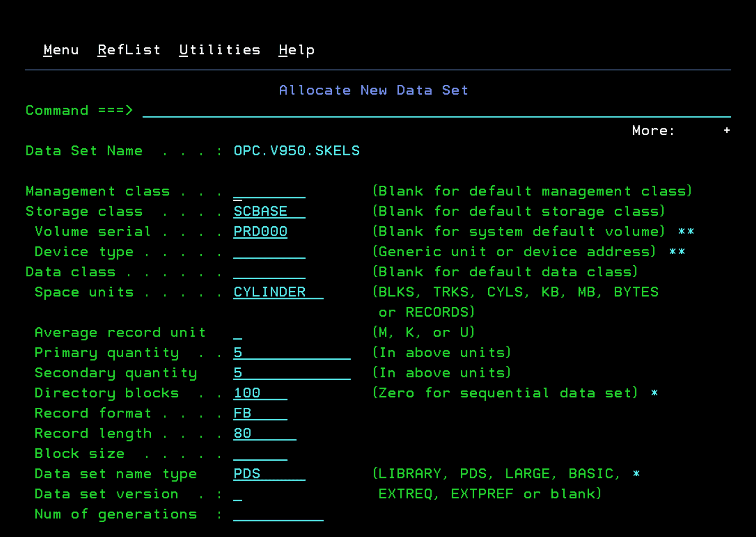Open the Utilities menu
Image resolution: width=756 pixels, height=537 pixels.
219,49
